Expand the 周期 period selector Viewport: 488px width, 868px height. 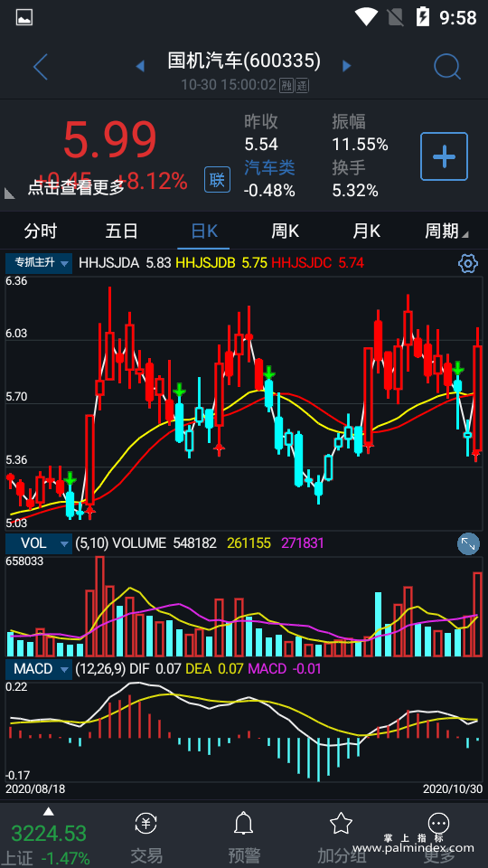pos(446,231)
